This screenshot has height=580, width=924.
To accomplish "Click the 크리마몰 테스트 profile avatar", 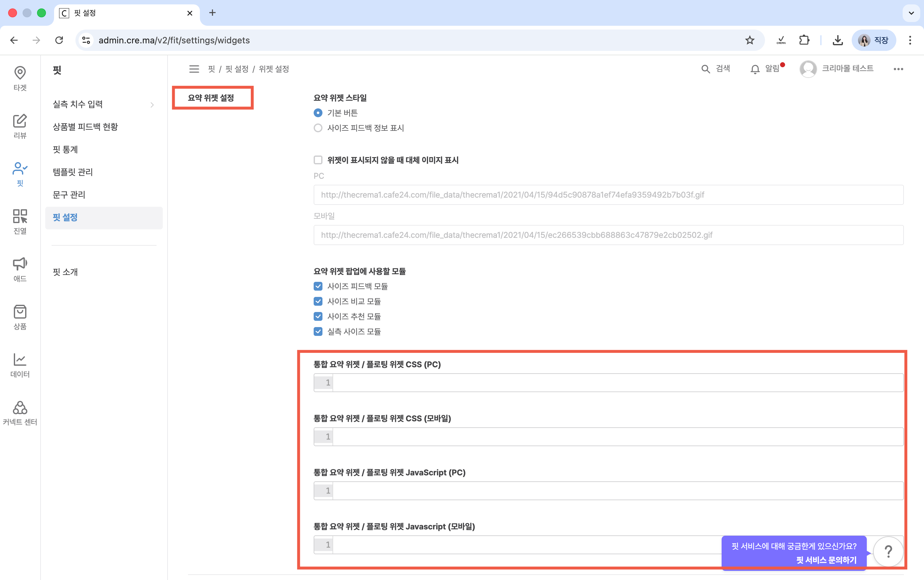I will [x=808, y=69].
